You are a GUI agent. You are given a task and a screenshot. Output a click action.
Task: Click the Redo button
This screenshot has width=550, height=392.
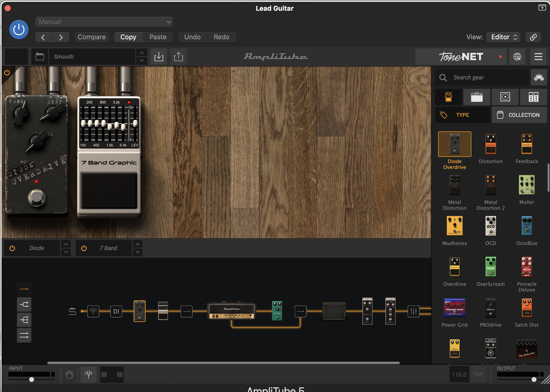tap(221, 37)
